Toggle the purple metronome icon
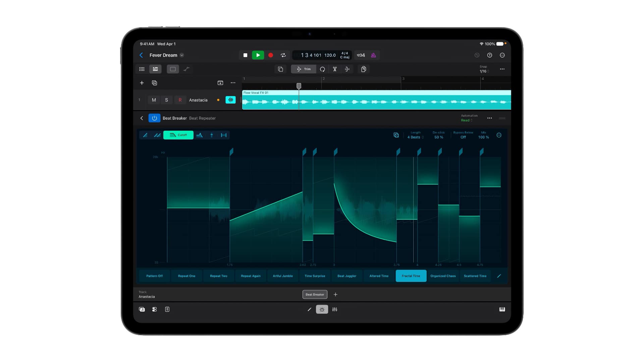The width and height of the screenshot is (644, 362). tap(373, 55)
